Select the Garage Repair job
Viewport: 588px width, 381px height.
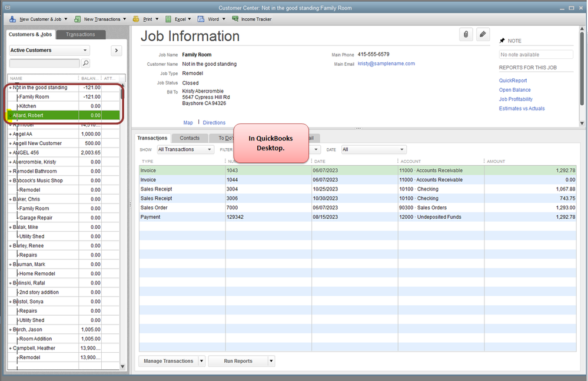[64, 218]
